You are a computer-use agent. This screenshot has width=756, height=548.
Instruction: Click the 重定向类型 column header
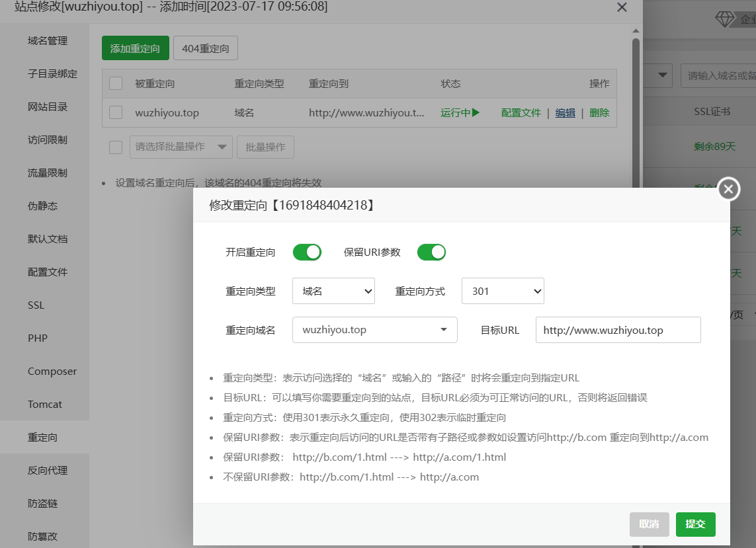[259, 83]
